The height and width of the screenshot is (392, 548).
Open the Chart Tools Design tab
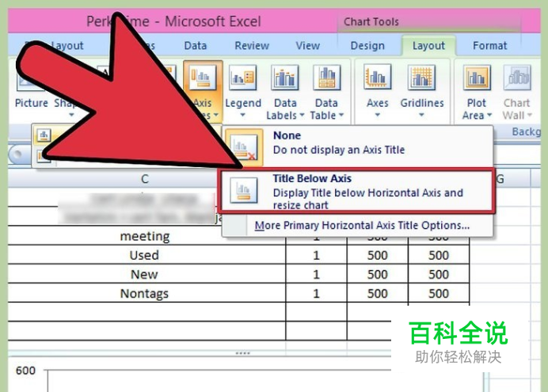[367, 46]
